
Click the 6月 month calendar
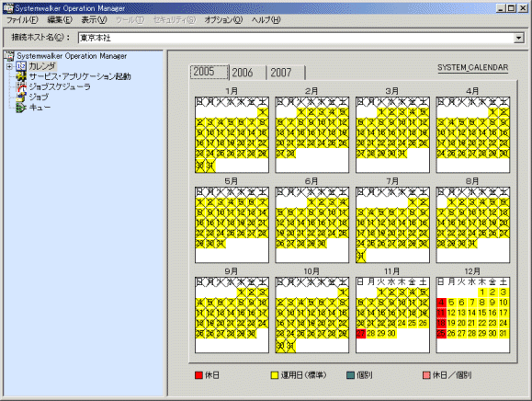point(311,224)
